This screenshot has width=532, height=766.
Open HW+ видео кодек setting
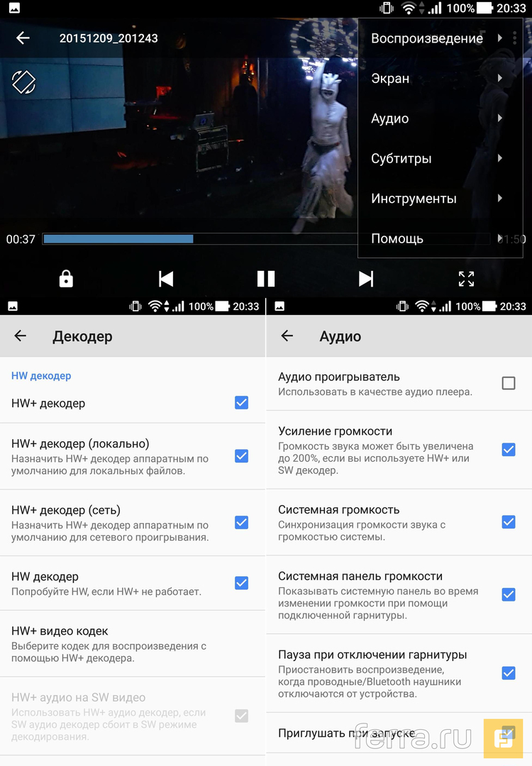133,644
